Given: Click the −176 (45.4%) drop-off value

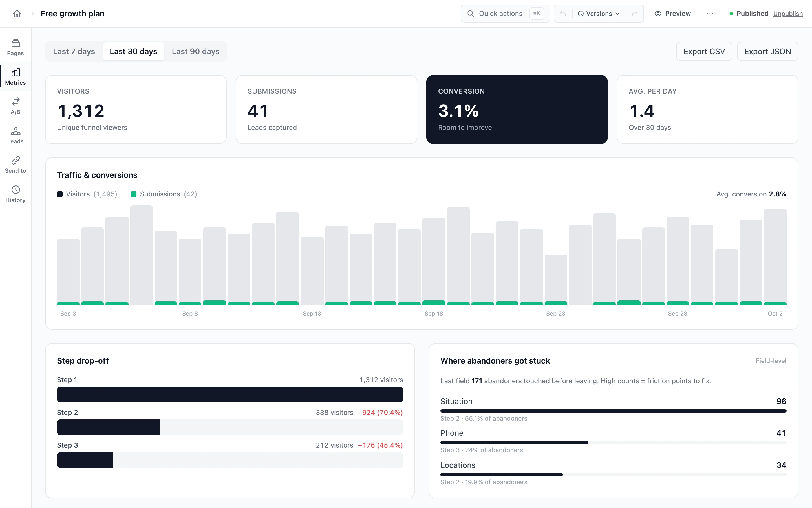Looking at the screenshot, I should [x=381, y=445].
